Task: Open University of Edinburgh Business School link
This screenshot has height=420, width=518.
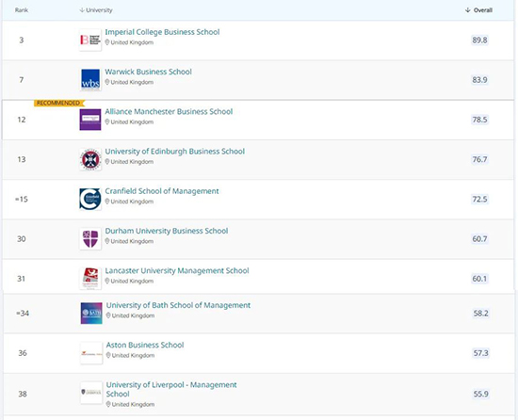Action: (x=175, y=152)
